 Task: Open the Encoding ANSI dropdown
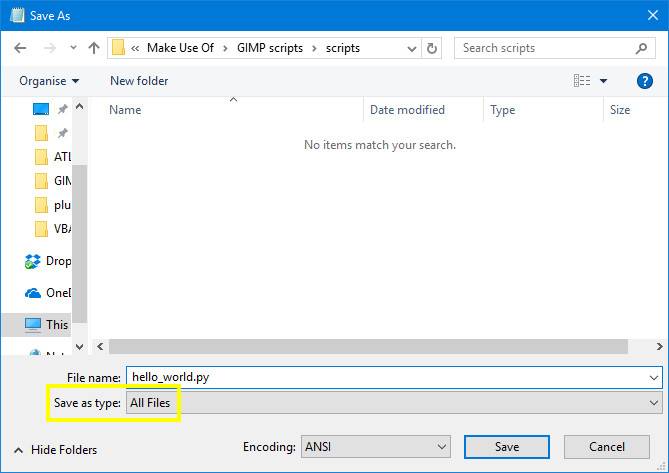pos(375,447)
